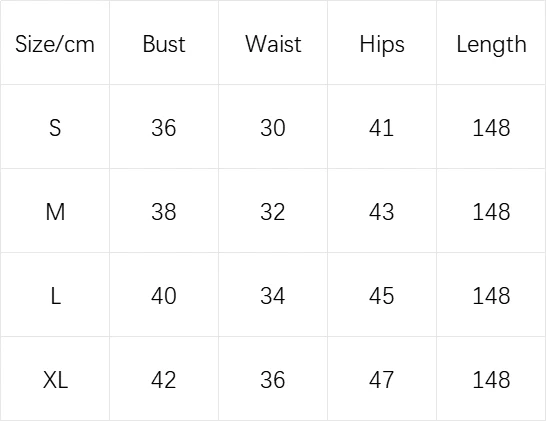Click the waist value 32 for size M

[273, 212]
